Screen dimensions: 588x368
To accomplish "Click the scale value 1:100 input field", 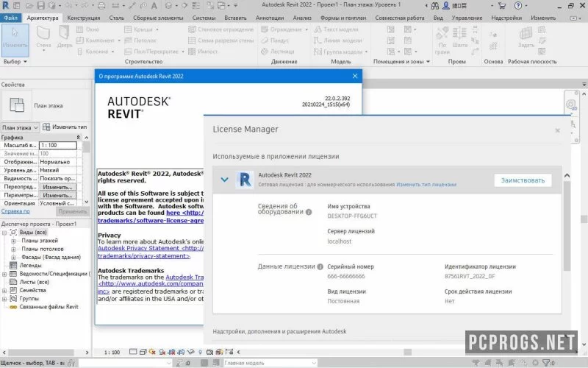I will pyautogui.click(x=58, y=145).
